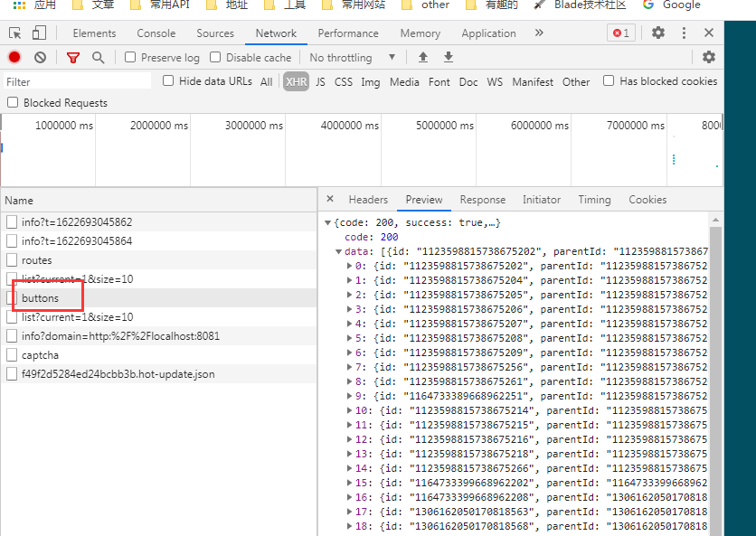Open the Chrome apps grid shortcut
The width and height of the screenshot is (756, 536).
[x=33, y=5]
